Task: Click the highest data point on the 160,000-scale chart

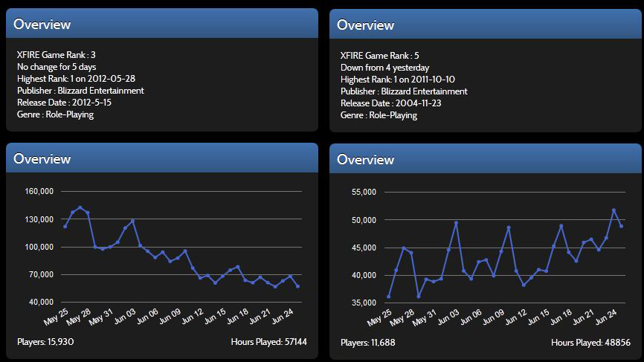Action: pyautogui.click(x=80, y=207)
